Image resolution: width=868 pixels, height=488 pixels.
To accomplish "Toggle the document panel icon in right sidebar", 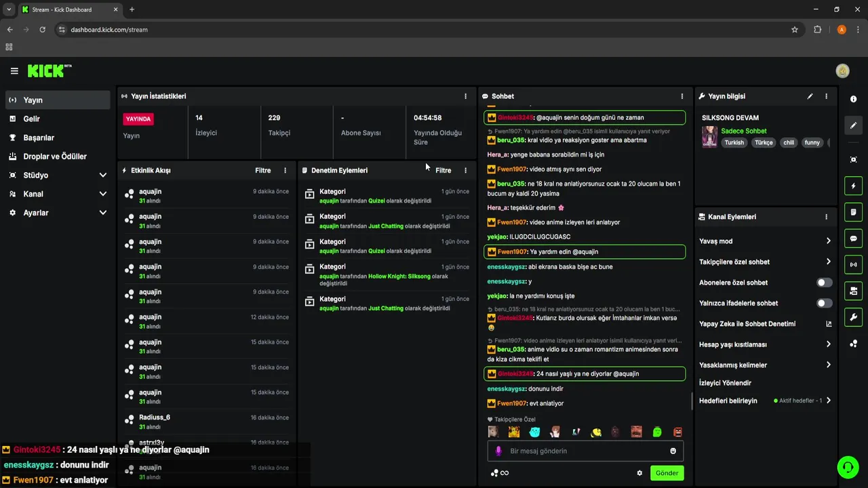I will click(x=853, y=212).
